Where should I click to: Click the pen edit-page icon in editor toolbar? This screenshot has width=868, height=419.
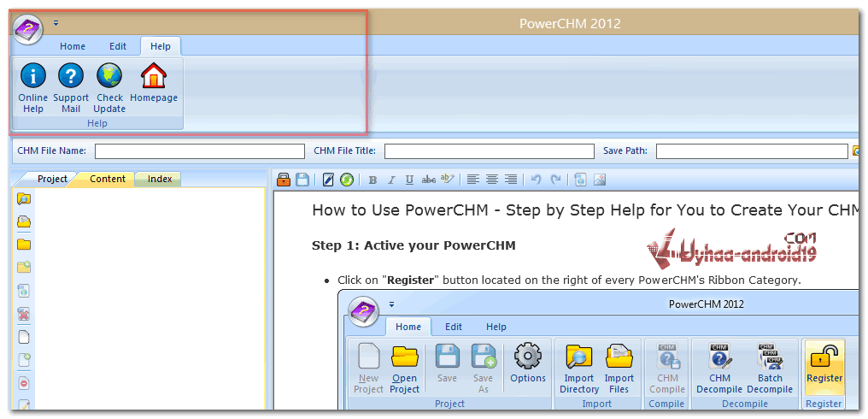[x=328, y=179]
